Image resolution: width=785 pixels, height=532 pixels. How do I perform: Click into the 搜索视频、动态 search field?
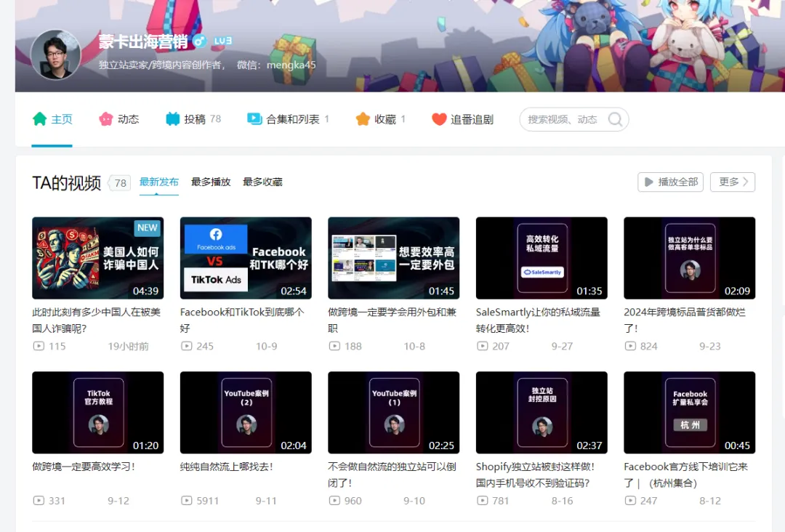coord(563,120)
